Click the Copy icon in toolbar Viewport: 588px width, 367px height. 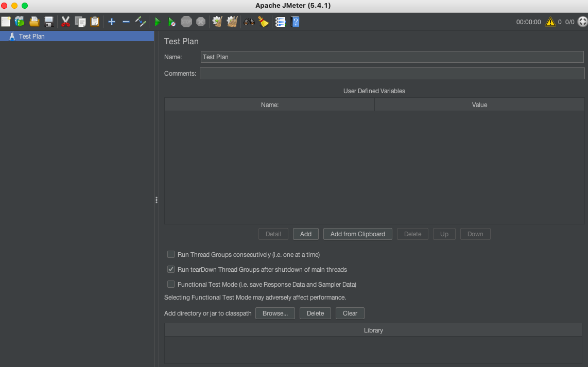click(80, 22)
